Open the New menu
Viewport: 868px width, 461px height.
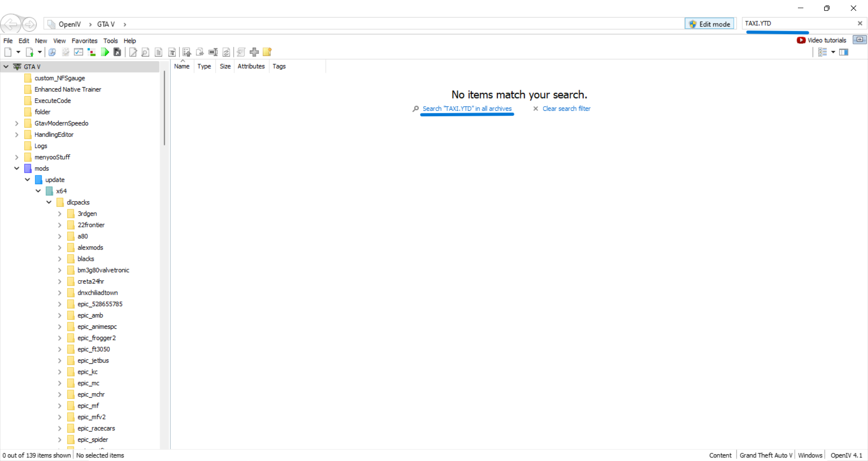point(41,41)
